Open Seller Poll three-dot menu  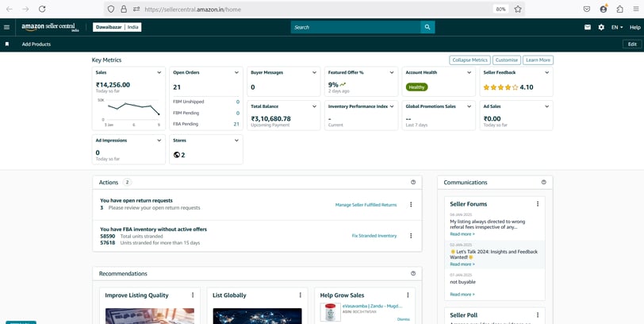(538, 315)
